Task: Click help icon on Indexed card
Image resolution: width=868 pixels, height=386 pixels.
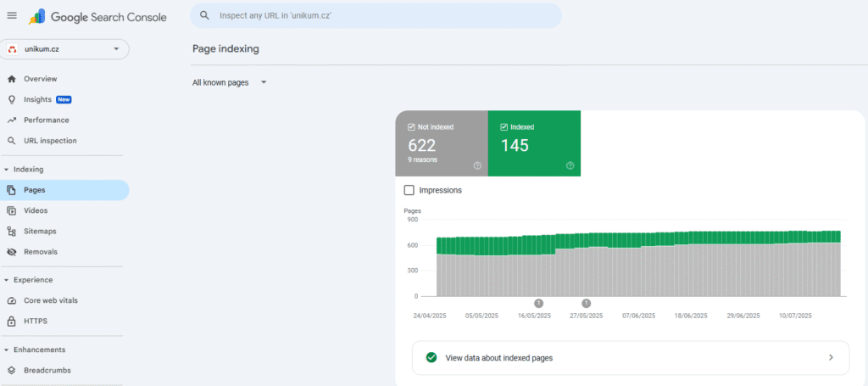Action: (570, 165)
